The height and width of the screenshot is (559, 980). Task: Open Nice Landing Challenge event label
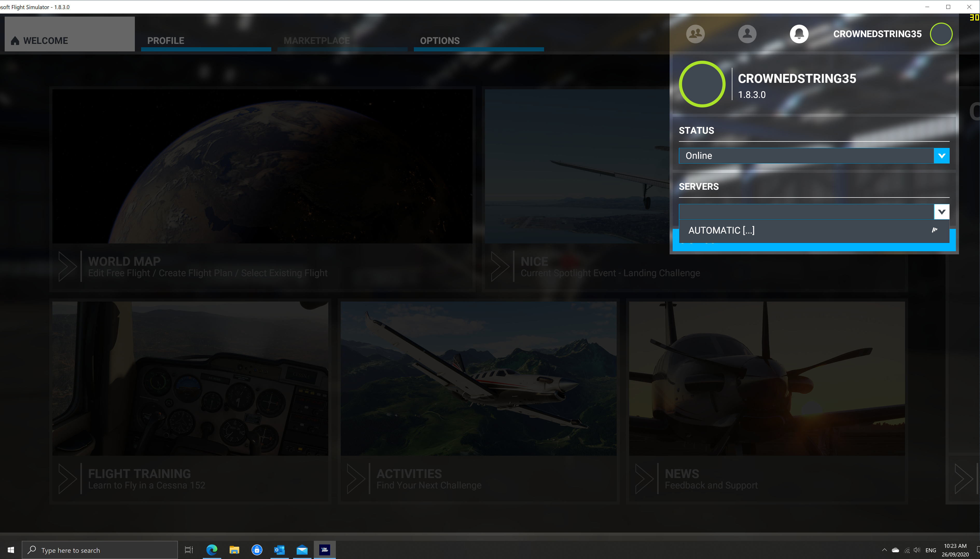tap(610, 267)
